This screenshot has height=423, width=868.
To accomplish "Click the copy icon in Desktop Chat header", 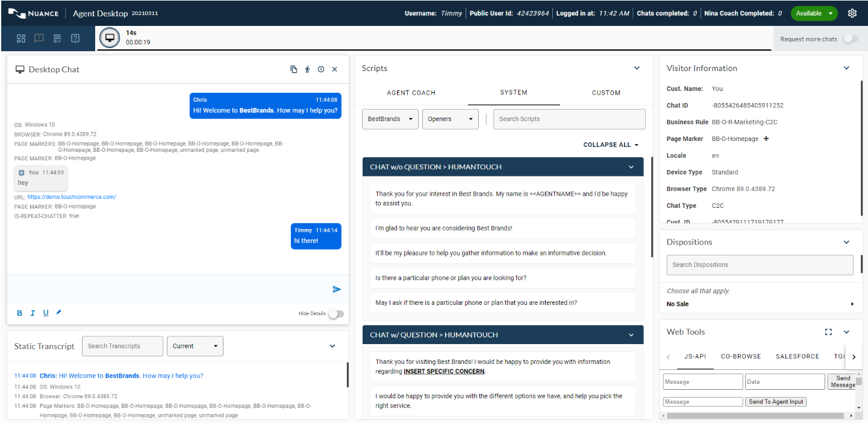I will click(294, 69).
